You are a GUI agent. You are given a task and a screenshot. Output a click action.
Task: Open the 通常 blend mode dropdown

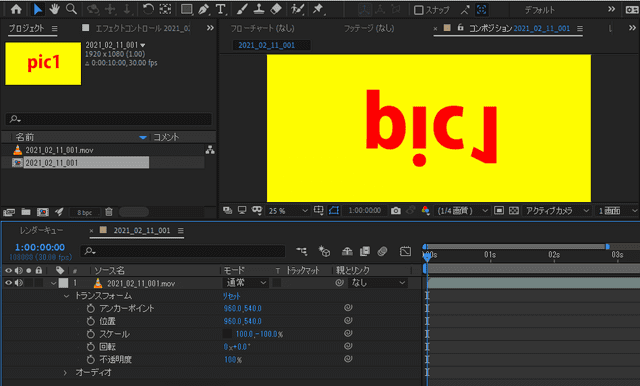(246, 283)
